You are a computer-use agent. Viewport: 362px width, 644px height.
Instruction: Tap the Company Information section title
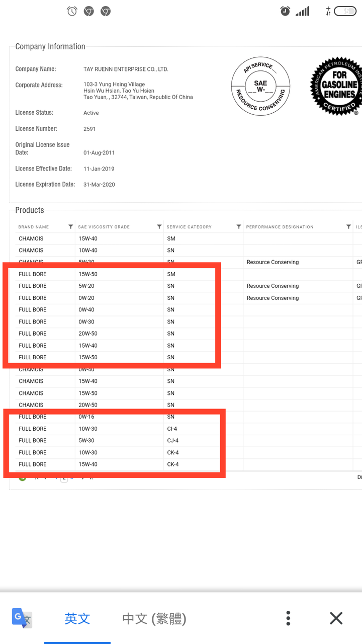[50, 47]
